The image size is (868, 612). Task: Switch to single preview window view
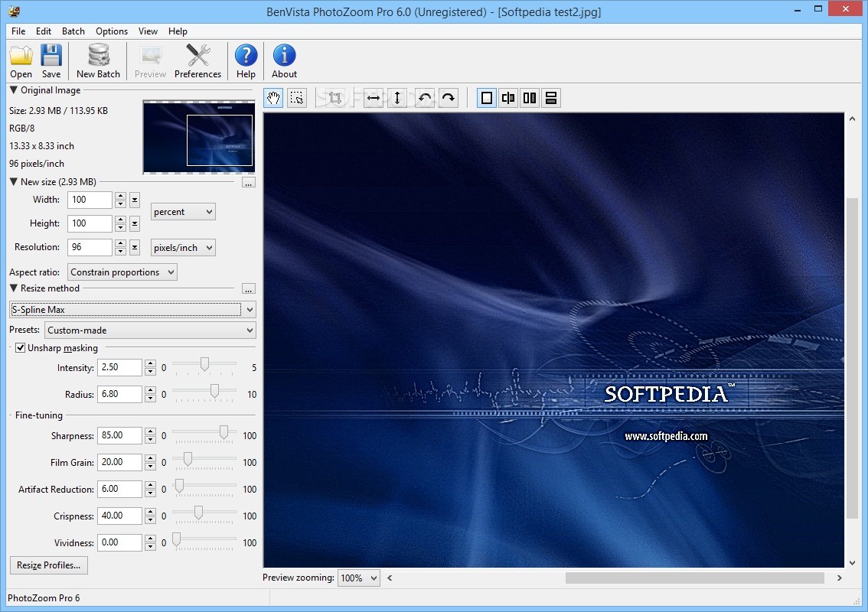tap(487, 98)
